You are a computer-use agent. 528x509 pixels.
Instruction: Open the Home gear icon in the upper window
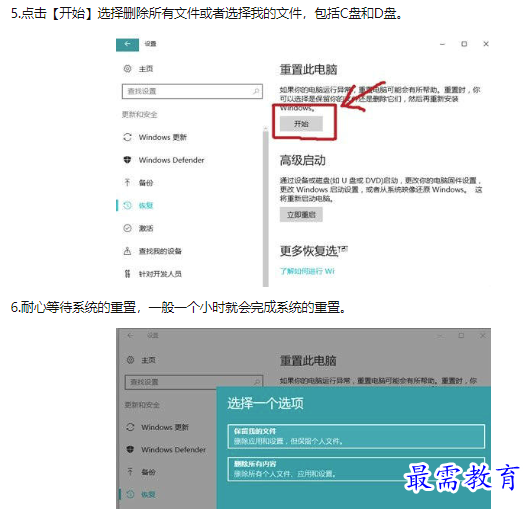click(127, 69)
